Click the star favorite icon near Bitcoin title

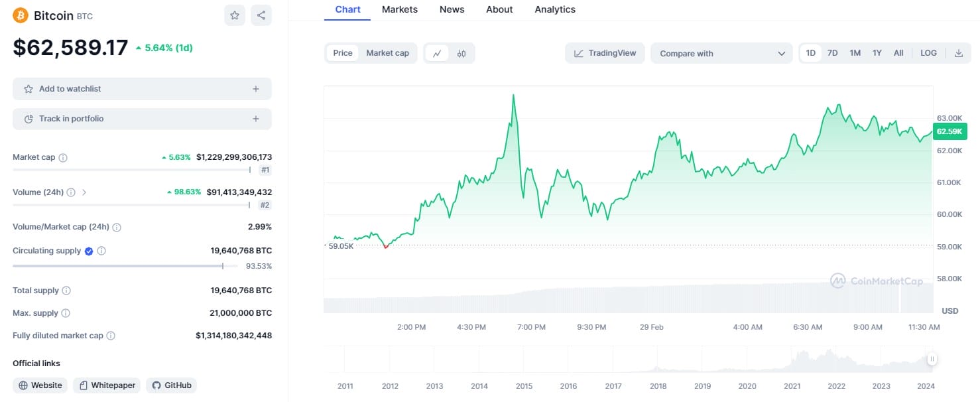click(x=235, y=15)
